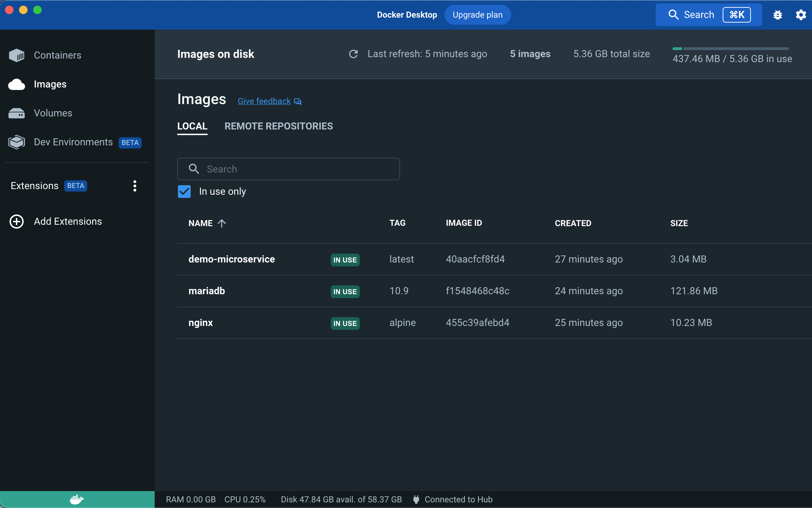The height and width of the screenshot is (508, 812).
Task: Select Images in the sidebar
Action: point(50,84)
